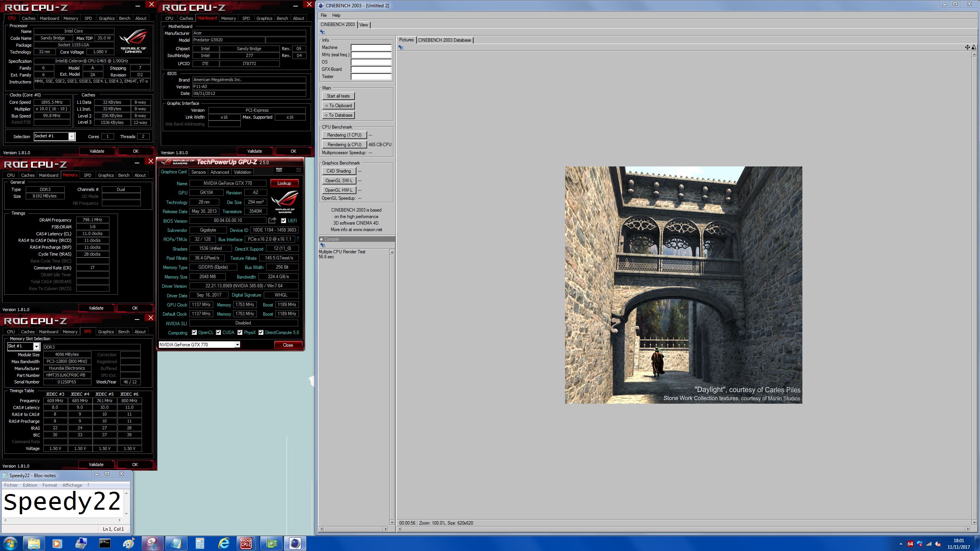
Task: Click the Pictures panel horizontal scrollbar
Action: point(684,529)
